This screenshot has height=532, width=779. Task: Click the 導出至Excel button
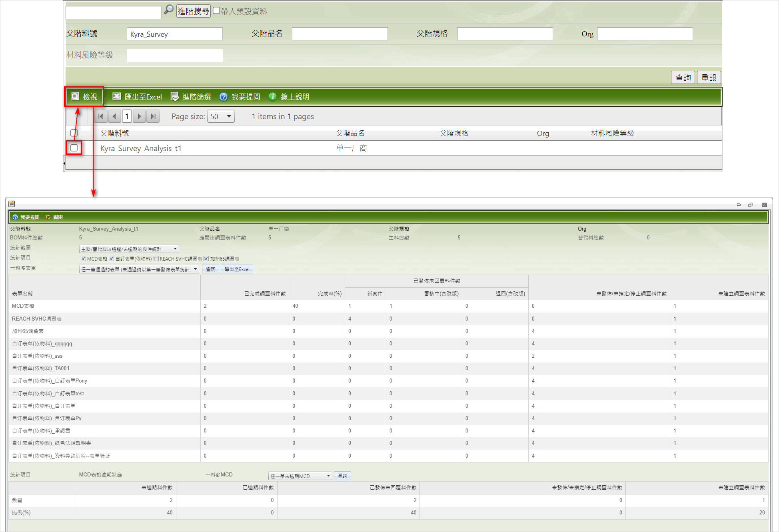point(237,269)
